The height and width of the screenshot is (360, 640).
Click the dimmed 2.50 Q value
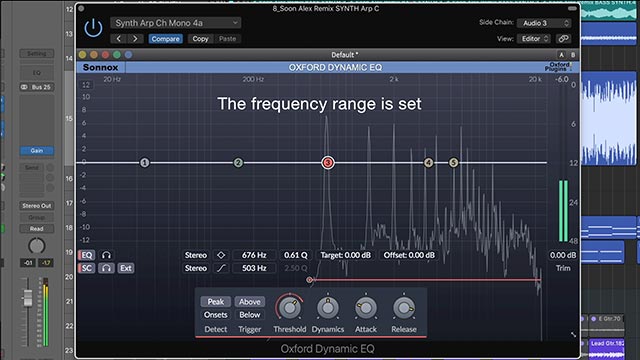(296, 268)
